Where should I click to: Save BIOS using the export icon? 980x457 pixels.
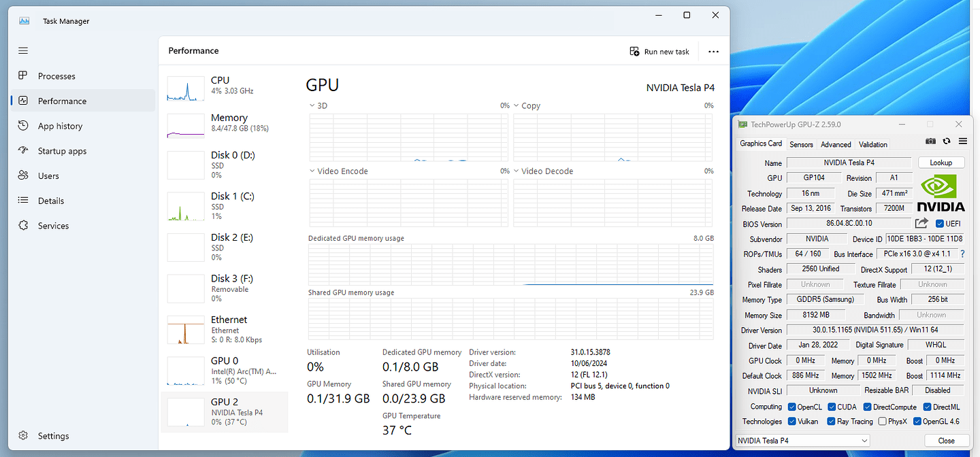coord(921,222)
